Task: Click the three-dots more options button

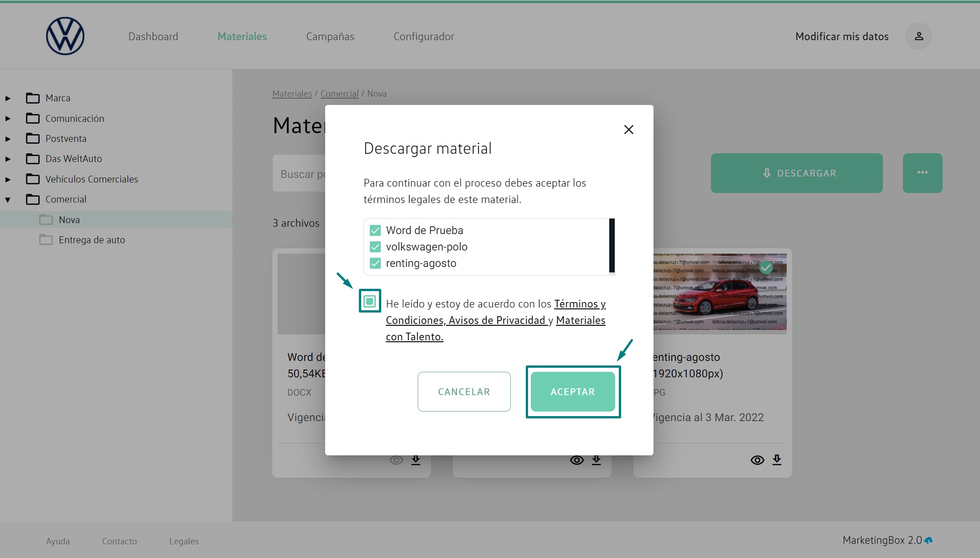Action: (x=922, y=173)
